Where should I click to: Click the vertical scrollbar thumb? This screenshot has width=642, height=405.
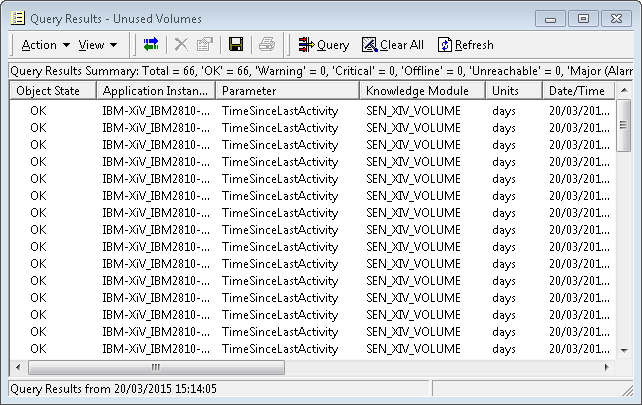(624, 125)
